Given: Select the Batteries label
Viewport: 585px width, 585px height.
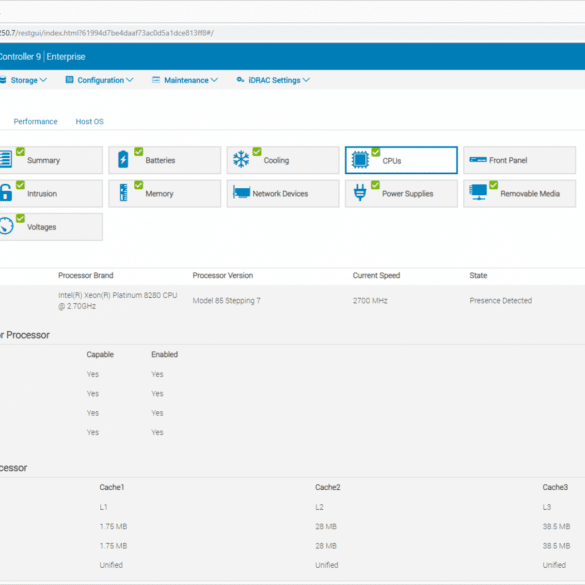Looking at the screenshot, I should pos(160,160).
